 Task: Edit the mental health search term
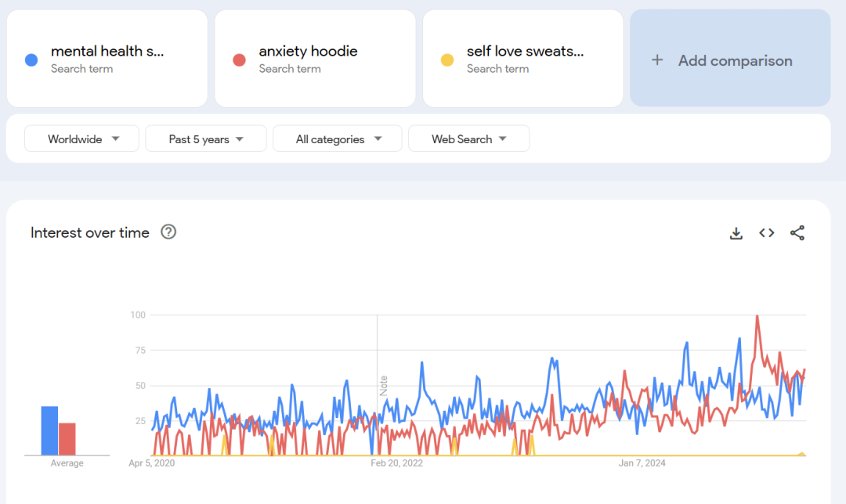click(x=107, y=52)
